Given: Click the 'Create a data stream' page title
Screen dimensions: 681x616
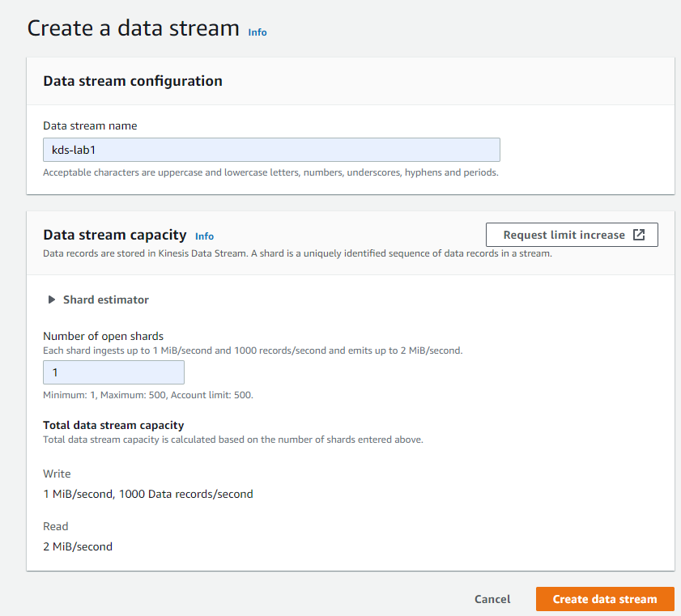Looking at the screenshot, I should 133,28.
